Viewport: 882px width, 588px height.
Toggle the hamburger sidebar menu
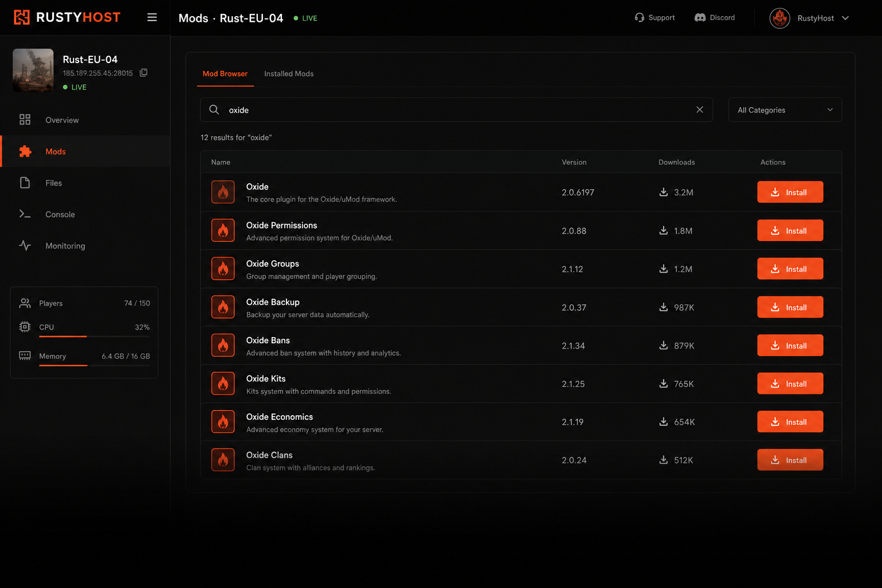click(152, 17)
